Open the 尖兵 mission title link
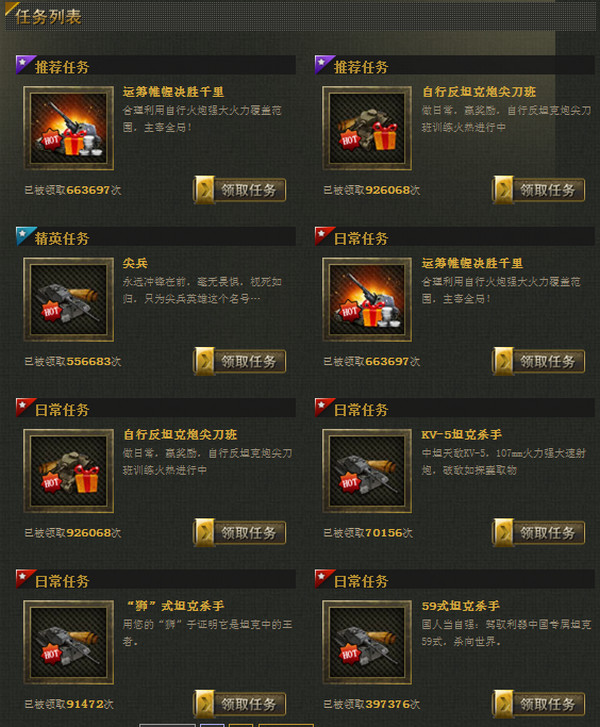 [135, 263]
